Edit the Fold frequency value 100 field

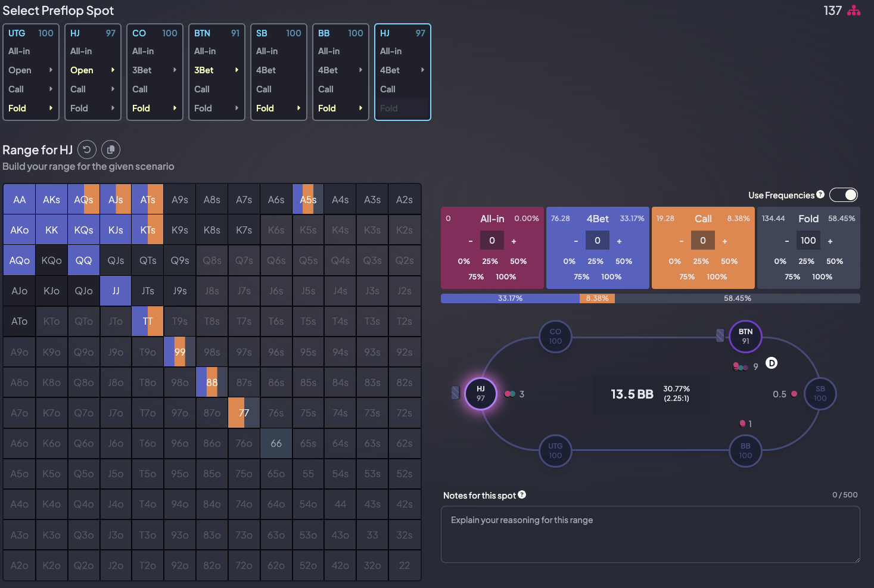[x=808, y=241]
